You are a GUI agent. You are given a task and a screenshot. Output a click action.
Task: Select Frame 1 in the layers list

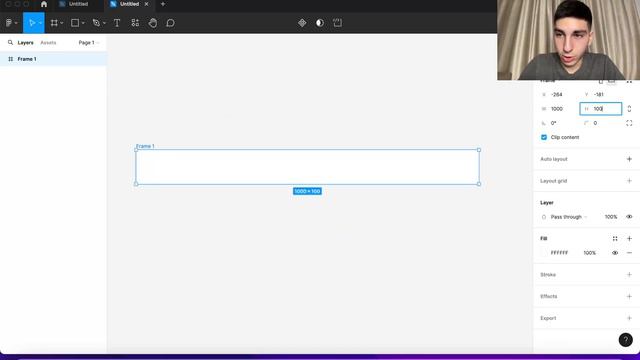[53, 59]
